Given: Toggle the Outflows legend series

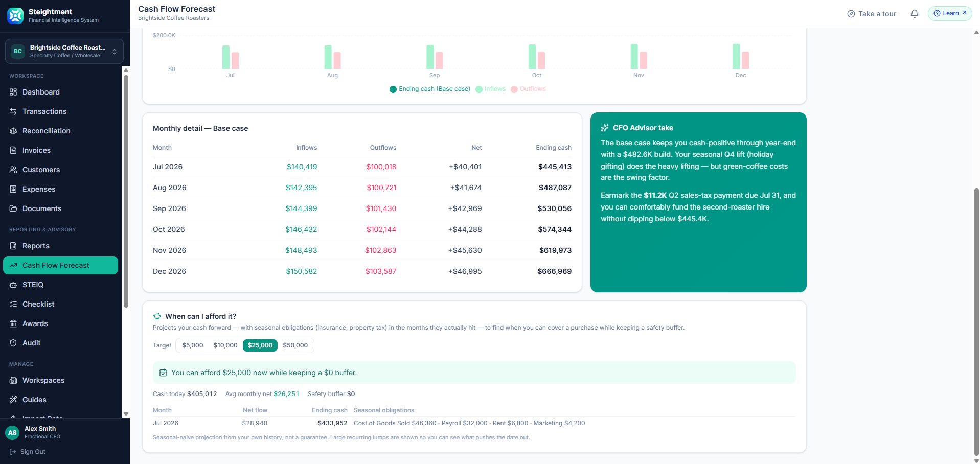Looking at the screenshot, I should (x=528, y=89).
